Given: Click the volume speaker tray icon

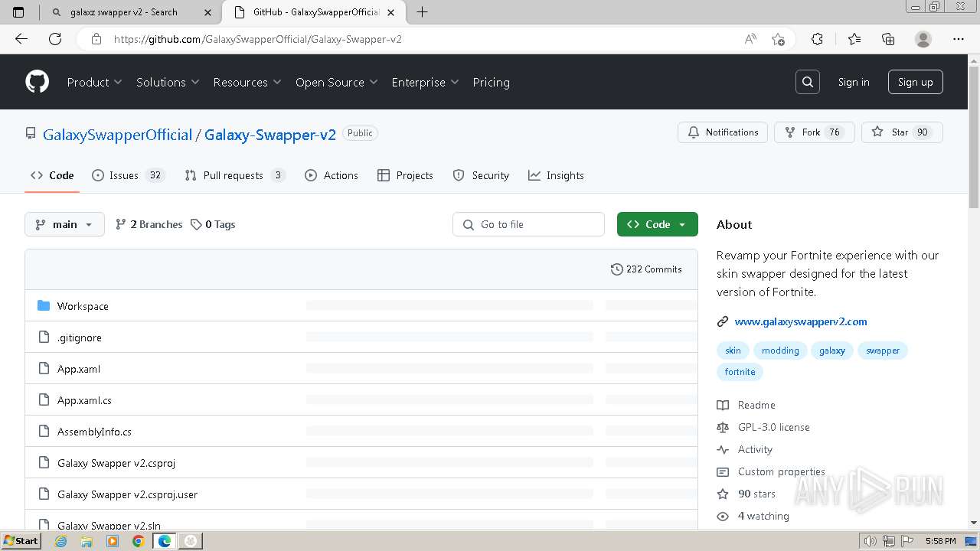Looking at the screenshot, I should 871,541.
